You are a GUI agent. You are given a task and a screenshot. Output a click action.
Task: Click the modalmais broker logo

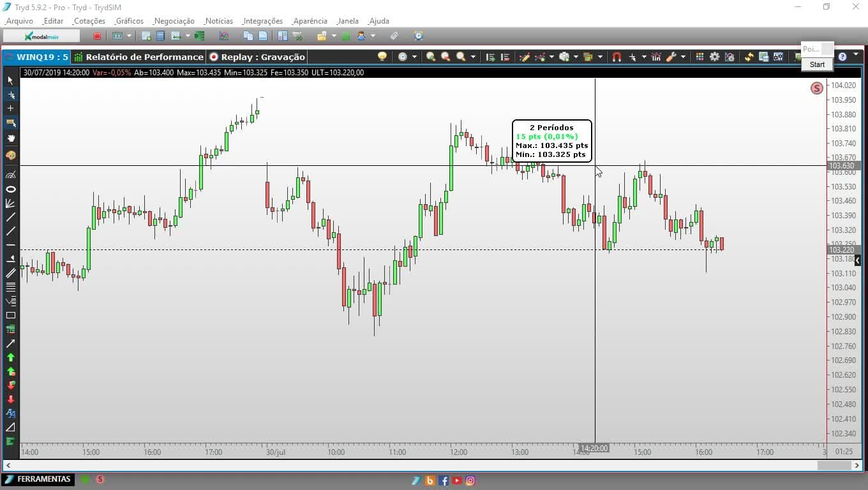coord(41,36)
